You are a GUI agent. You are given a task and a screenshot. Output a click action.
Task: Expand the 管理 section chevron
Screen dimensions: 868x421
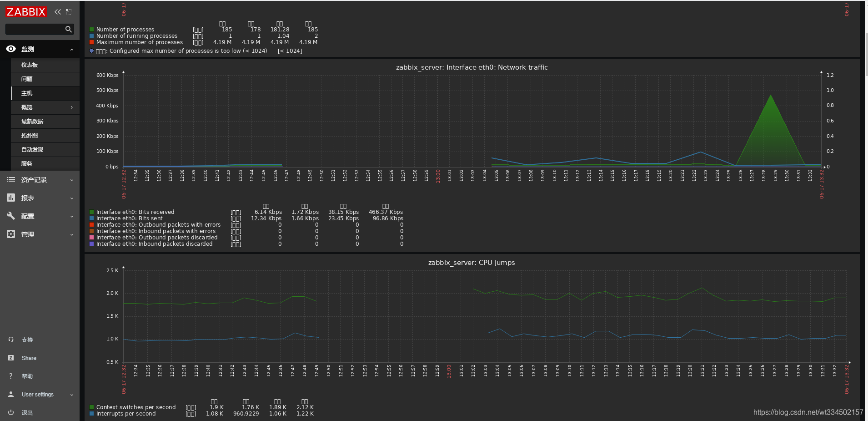tap(72, 235)
